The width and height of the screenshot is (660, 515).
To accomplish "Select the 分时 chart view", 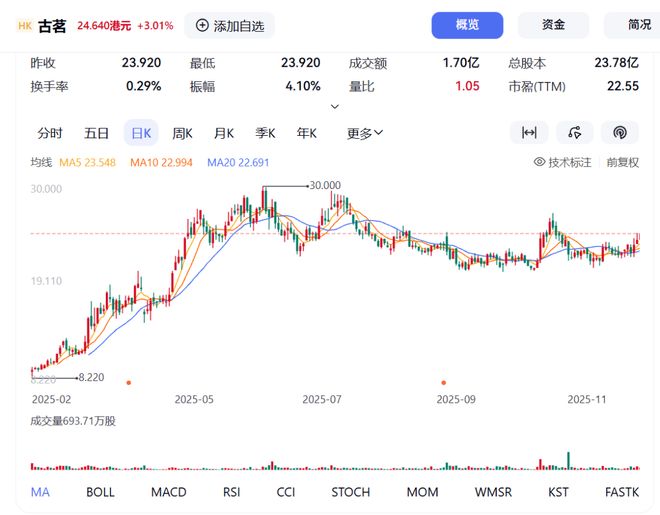I will coord(50,133).
